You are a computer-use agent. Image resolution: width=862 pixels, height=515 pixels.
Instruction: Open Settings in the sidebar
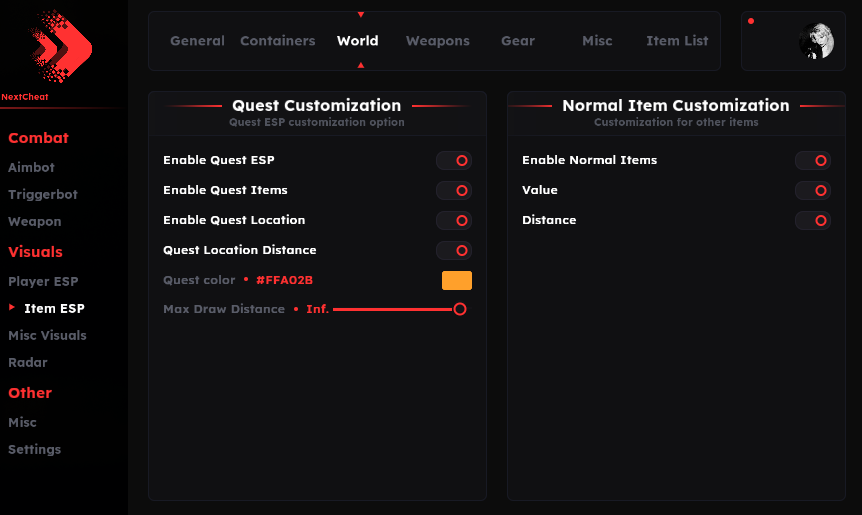click(x=35, y=450)
